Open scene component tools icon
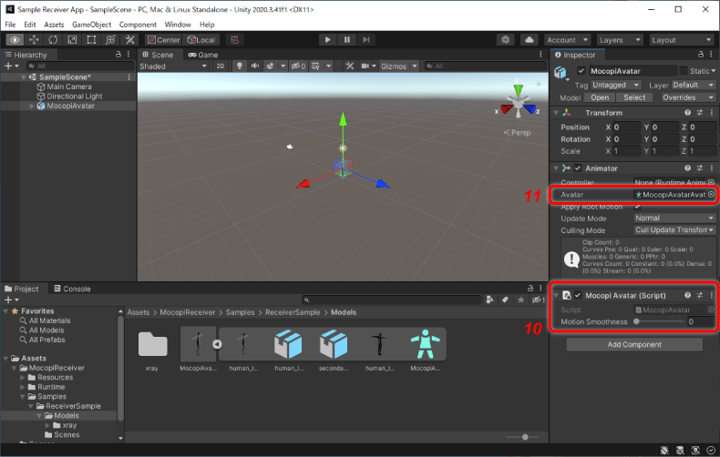 point(350,66)
